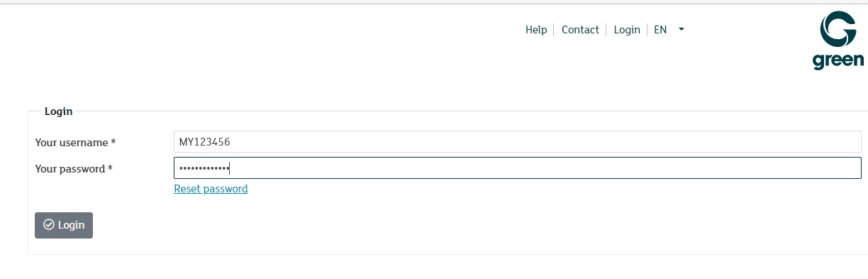Open the Help page from top navigation
The height and width of the screenshot is (279, 868).
[x=536, y=30]
